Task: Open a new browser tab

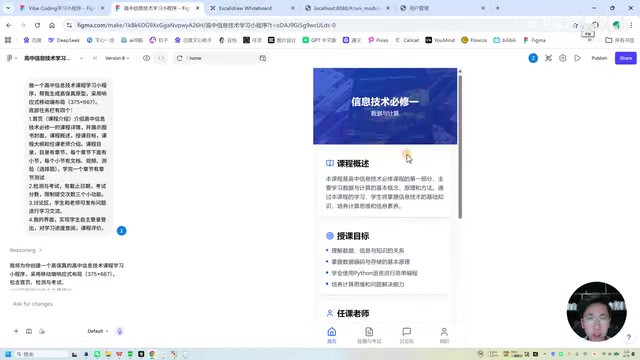Action: click(498, 8)
